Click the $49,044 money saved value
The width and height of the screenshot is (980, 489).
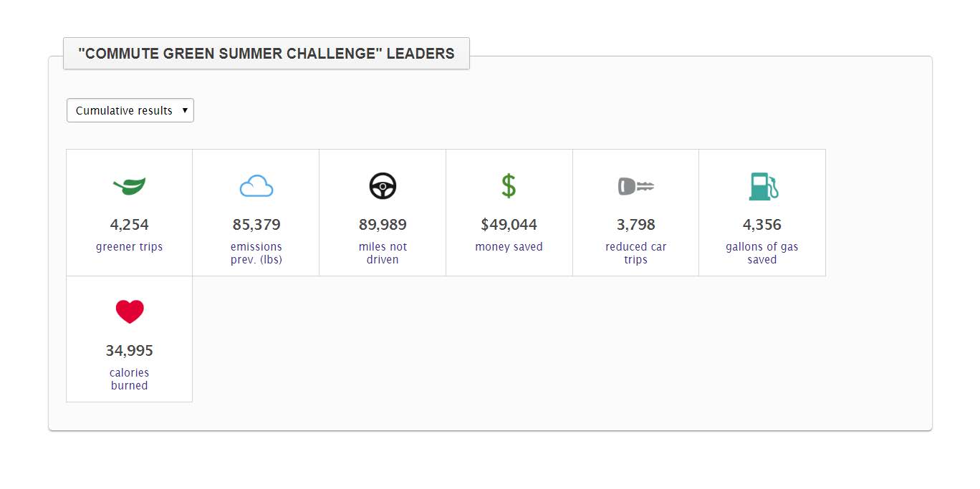(509, 225)
